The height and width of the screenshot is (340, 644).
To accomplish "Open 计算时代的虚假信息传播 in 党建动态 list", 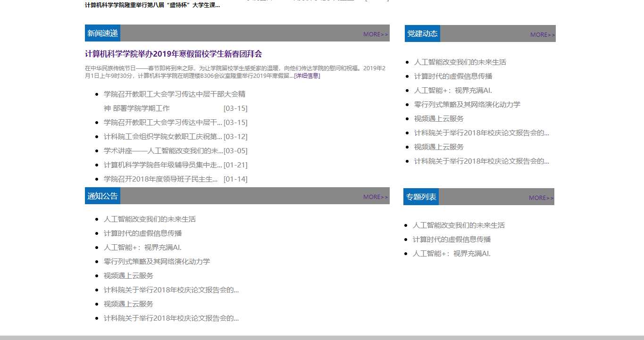I will pyautogui.click(x=453, y=76).
